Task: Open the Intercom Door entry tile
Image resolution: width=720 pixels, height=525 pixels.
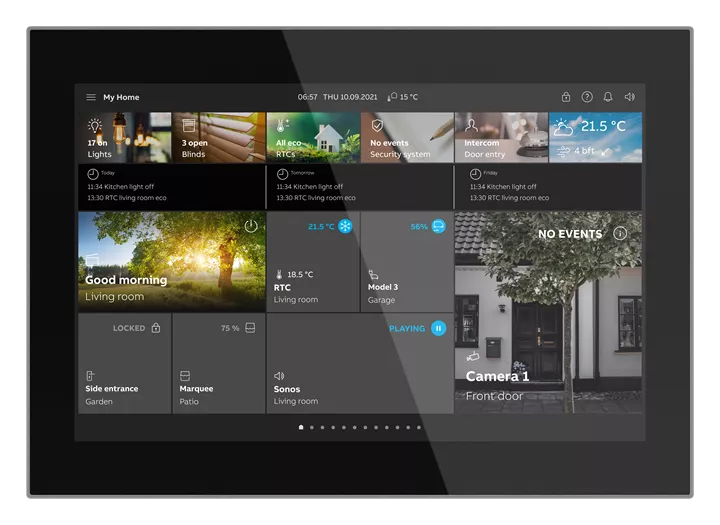Action: pos(501,137)
